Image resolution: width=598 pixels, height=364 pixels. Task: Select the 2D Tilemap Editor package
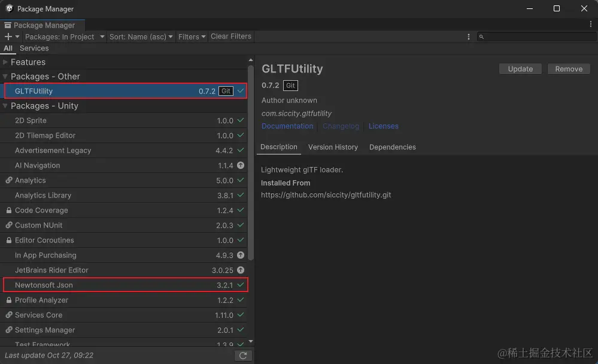coord(123,135)
